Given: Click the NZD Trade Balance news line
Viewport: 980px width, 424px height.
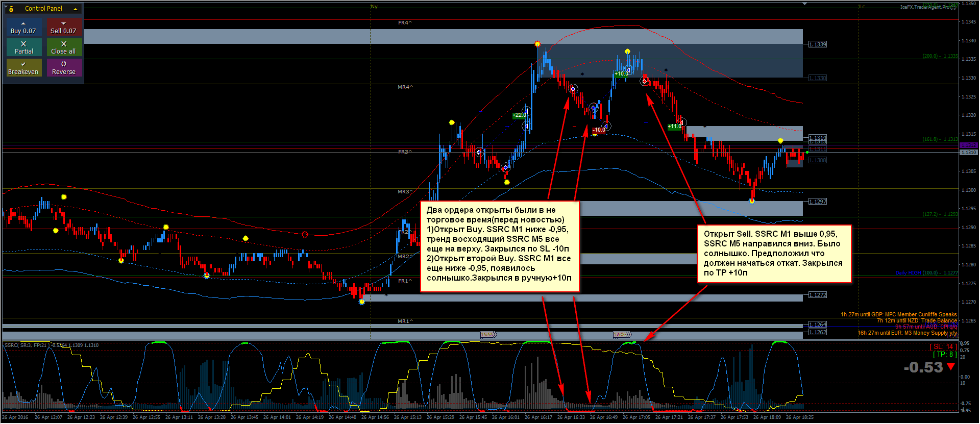Looking at the screenshot, I should click(917, 321).
